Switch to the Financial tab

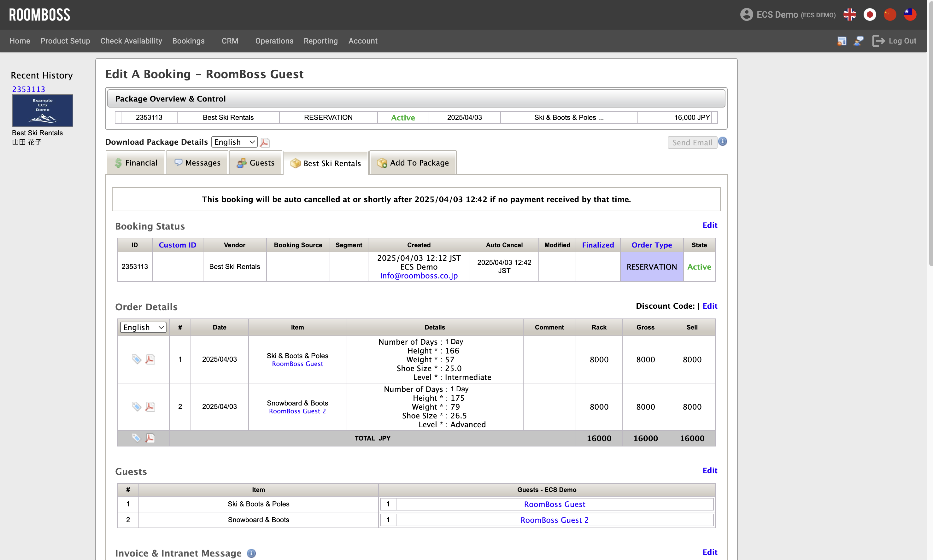(136, 163)
